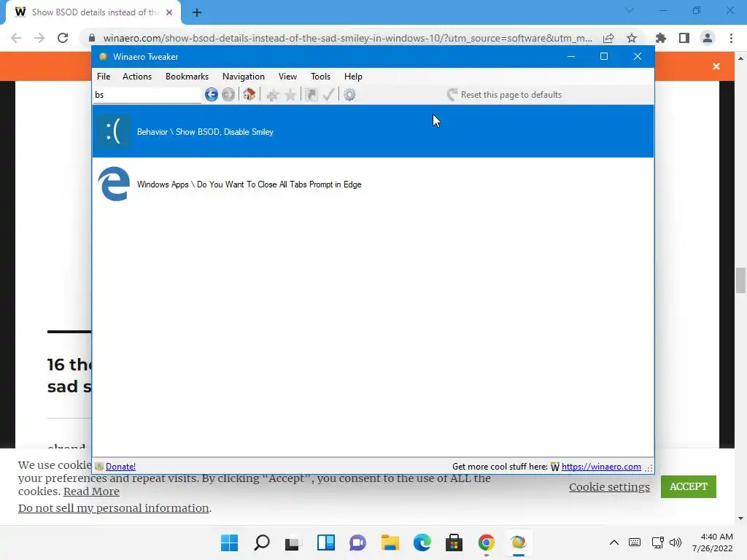
Task: Switch to Chrome on the taskbar
Action: [487, 542]
